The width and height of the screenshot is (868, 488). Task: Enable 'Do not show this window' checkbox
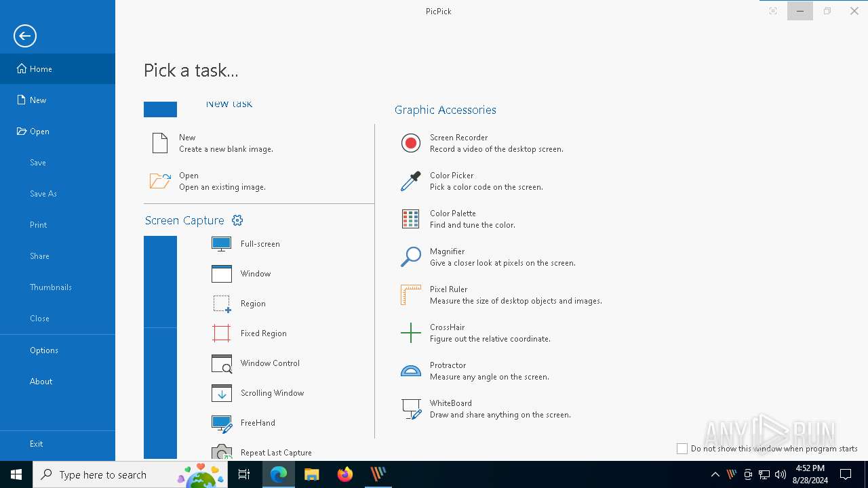point(682,449)
